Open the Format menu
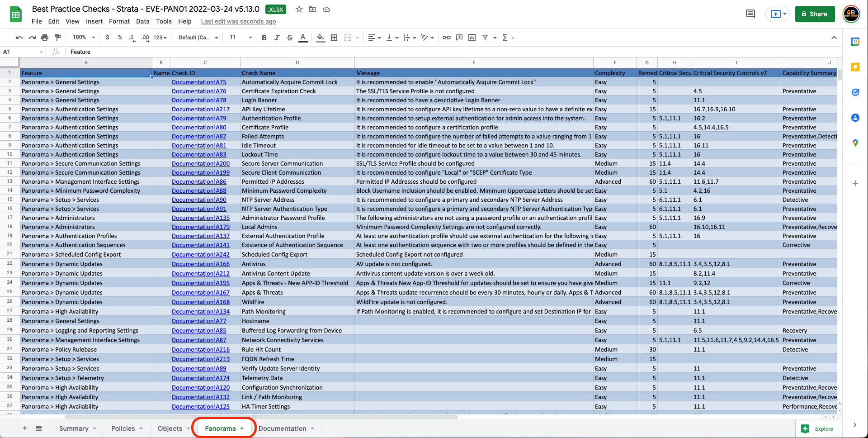868x438 pixels. click(119, 21)
